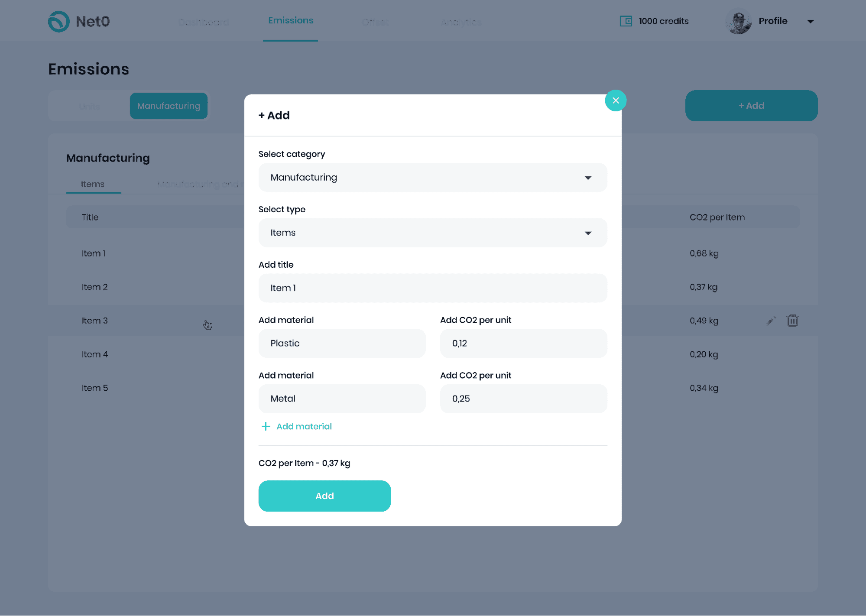
Task: Click the Add title input showing Item 1
Action: click(x=432, y=288)
